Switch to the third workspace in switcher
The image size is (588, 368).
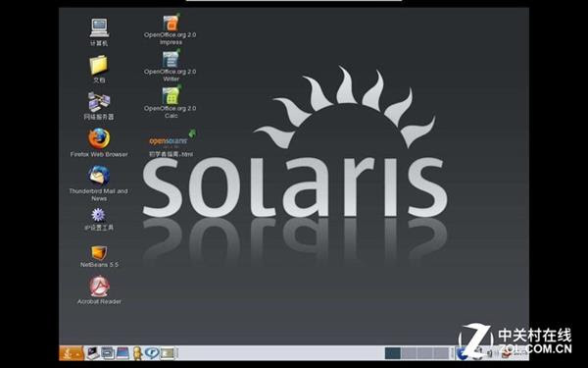(x=425, y=353)
